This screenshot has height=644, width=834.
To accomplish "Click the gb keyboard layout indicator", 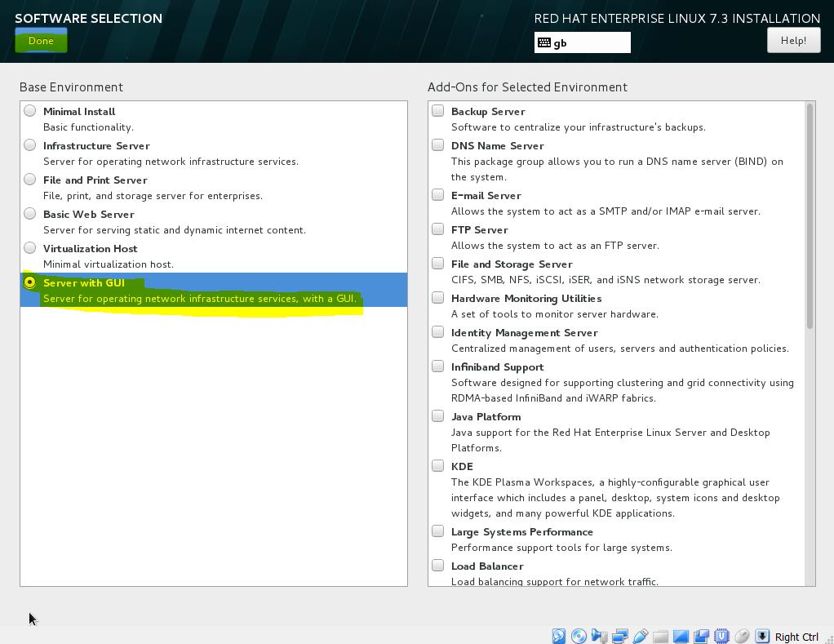I will point(583,42).
